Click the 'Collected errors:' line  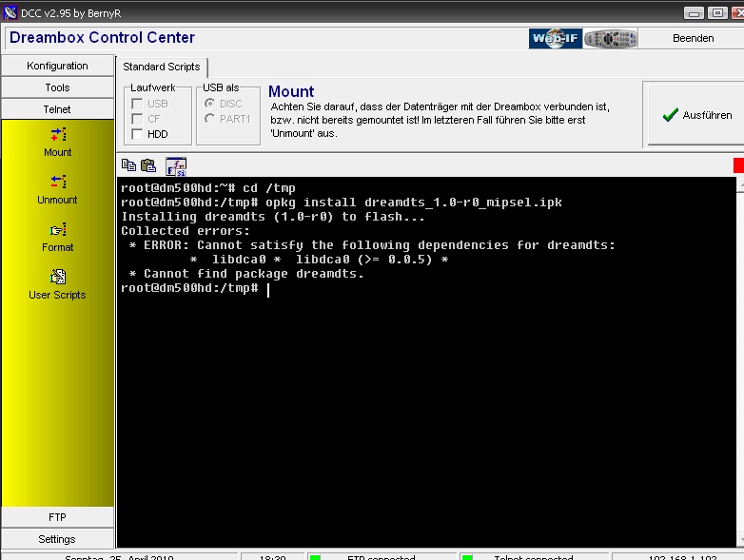point(186,231)
